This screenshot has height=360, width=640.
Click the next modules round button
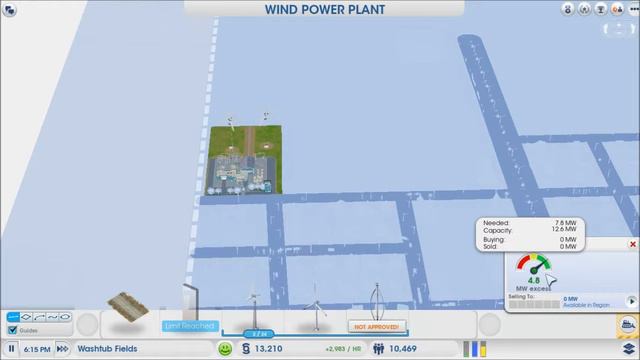click(489, 324)
